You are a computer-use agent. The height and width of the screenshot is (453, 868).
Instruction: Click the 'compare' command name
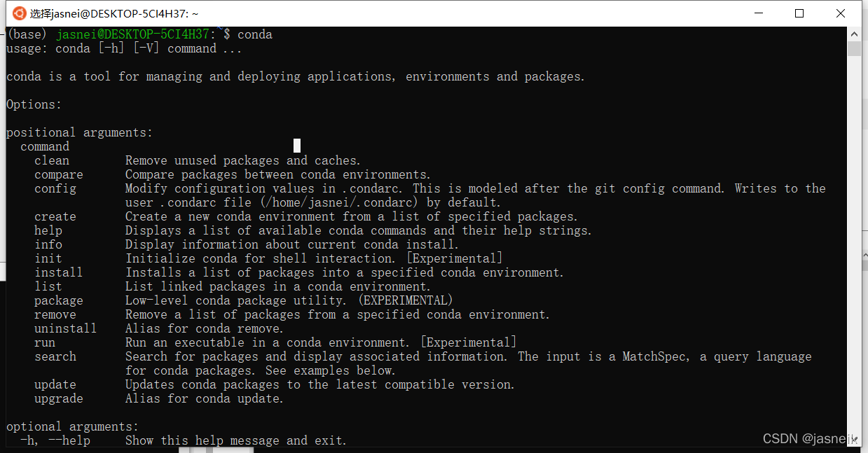click(x=59, y=174)
